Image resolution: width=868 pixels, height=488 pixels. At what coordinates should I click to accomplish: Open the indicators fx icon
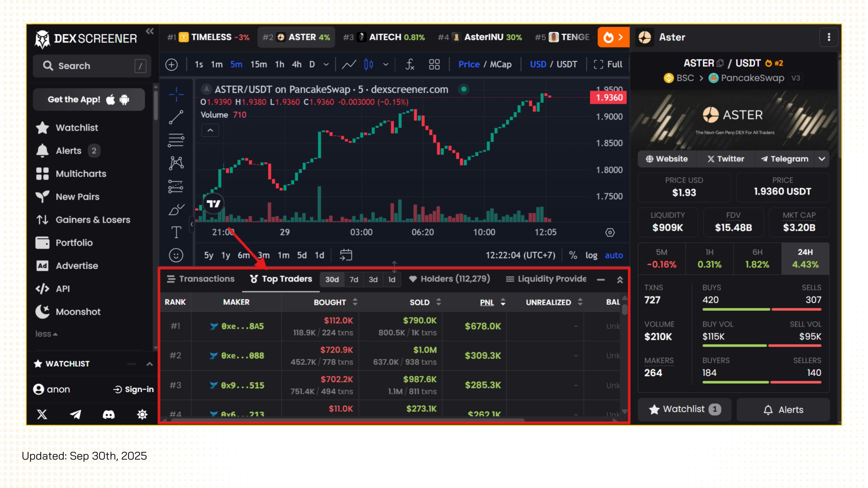pos(410,64)
